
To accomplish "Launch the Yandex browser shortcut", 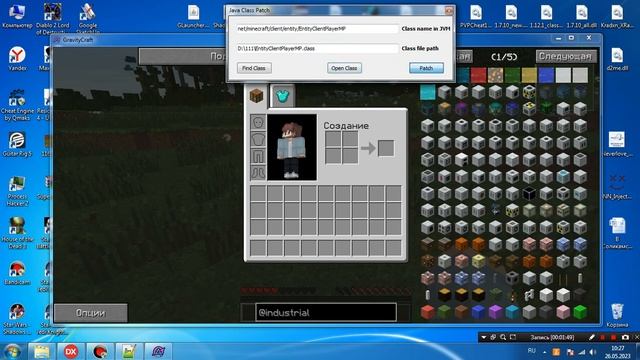I will pyautogui.click(x=17, y=58).
